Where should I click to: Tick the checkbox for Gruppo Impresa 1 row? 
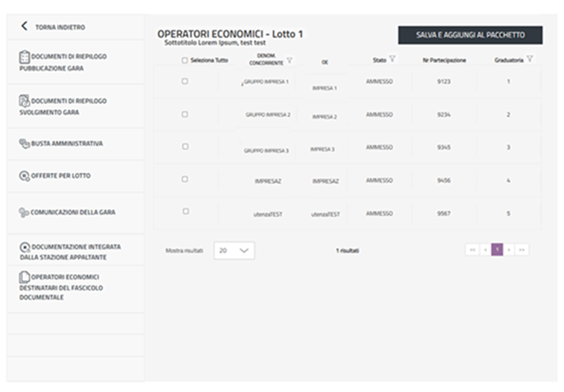pos(185,82)
